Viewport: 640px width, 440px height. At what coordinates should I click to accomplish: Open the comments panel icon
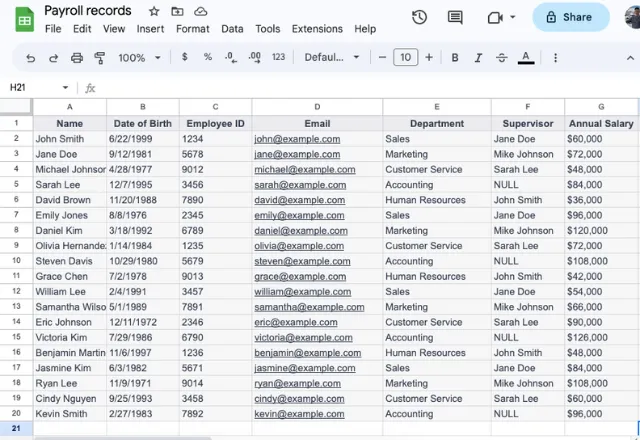pos(455,17)
